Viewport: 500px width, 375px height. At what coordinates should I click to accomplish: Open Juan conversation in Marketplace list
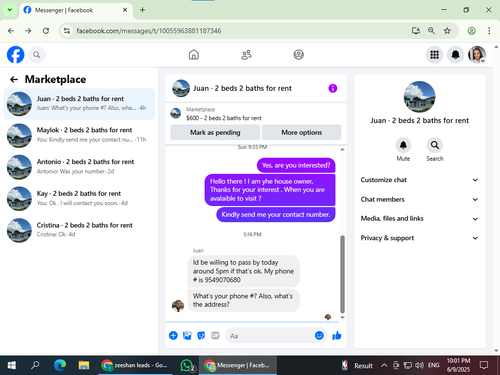click(x=79, y=104)
